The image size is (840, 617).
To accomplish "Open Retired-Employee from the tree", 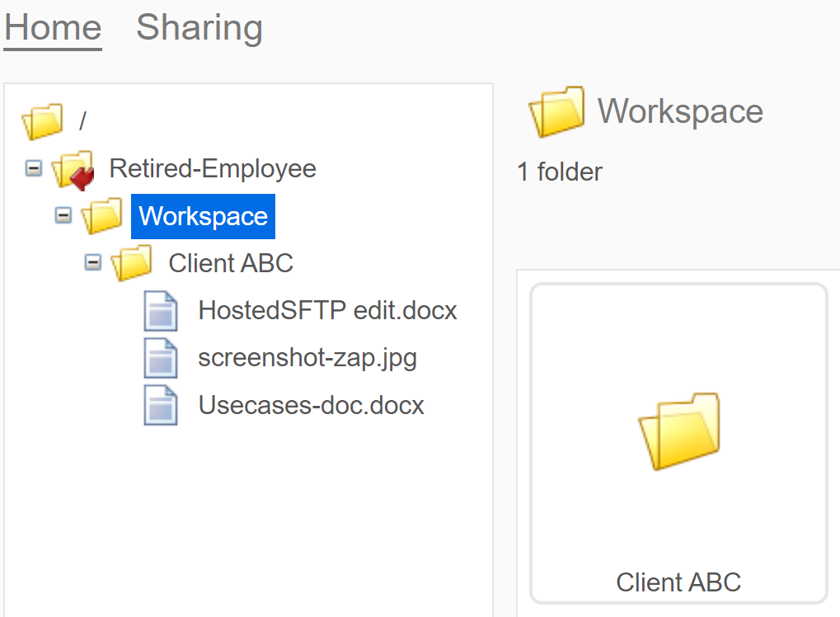I will point(214,167).
